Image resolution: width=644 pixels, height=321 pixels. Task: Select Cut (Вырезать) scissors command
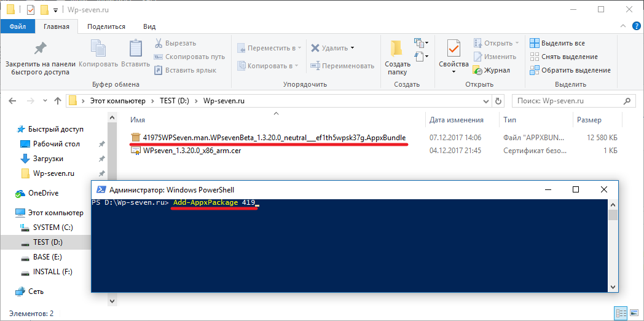coord(175,43)
